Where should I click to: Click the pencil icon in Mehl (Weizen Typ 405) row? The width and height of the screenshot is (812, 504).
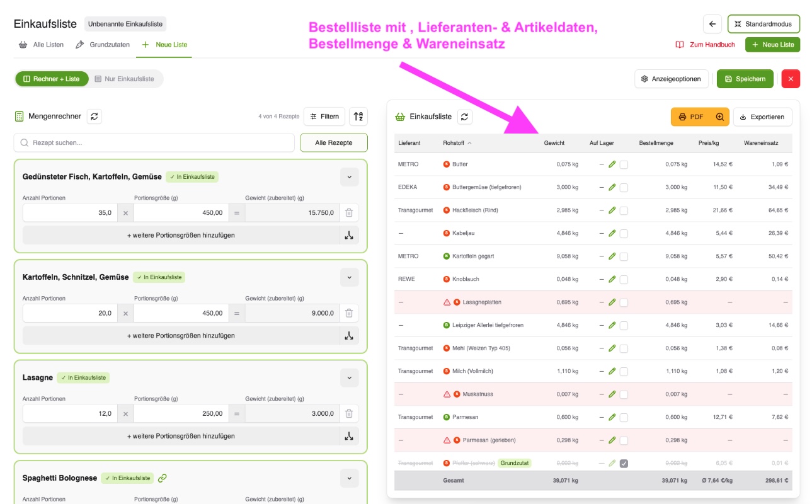(x=612, y=348)
